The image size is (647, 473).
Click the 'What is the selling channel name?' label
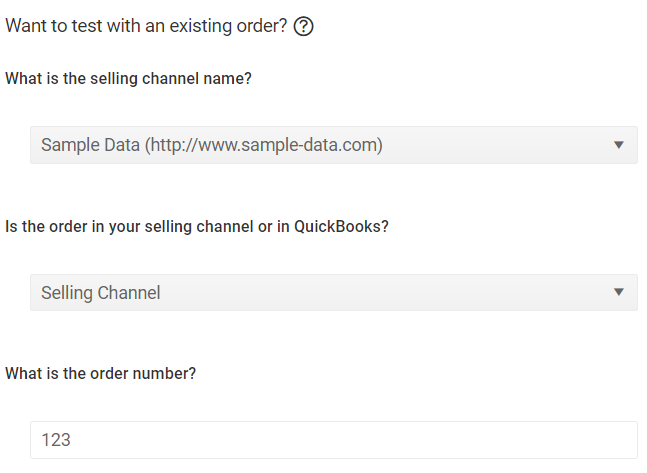(128, 79)
